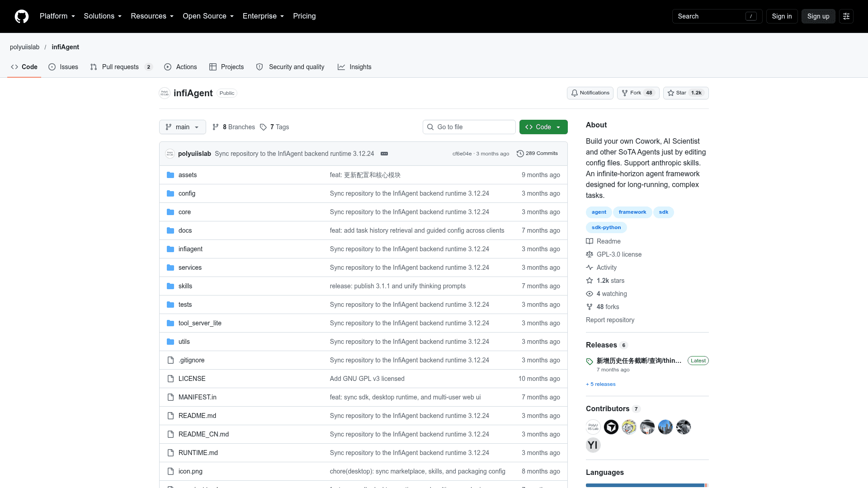Open the Security and quality tab
Screen dimensions: 868x488
click(290, 67)
